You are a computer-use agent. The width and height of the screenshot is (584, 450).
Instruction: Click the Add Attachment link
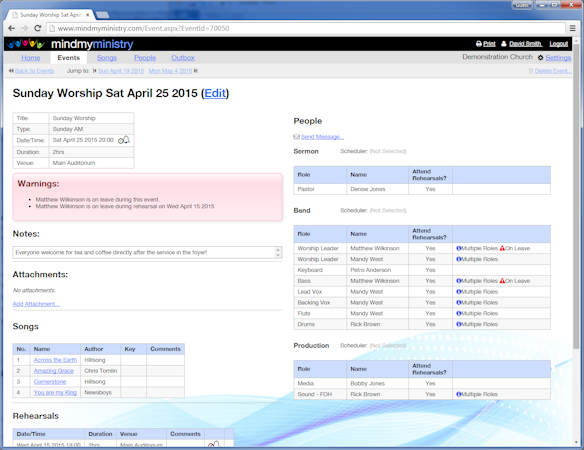(x=36, y=304)
